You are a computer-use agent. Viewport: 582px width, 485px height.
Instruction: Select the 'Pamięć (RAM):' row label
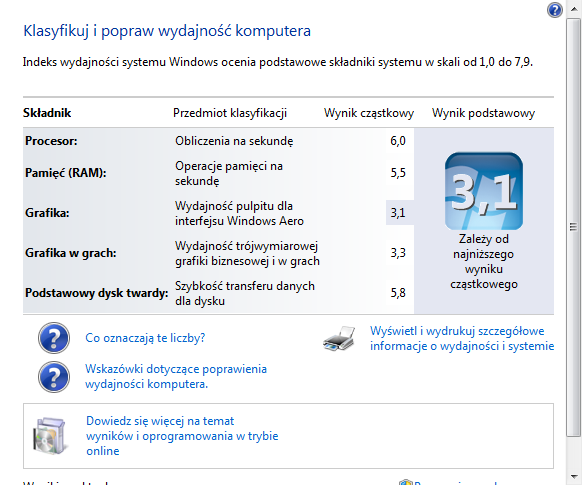tap(66, 173)
